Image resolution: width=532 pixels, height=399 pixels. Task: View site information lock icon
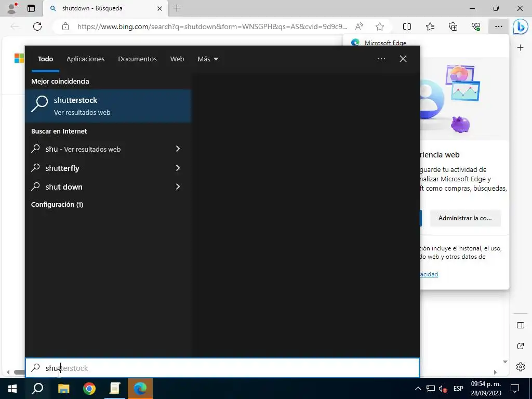click(65, 26)
